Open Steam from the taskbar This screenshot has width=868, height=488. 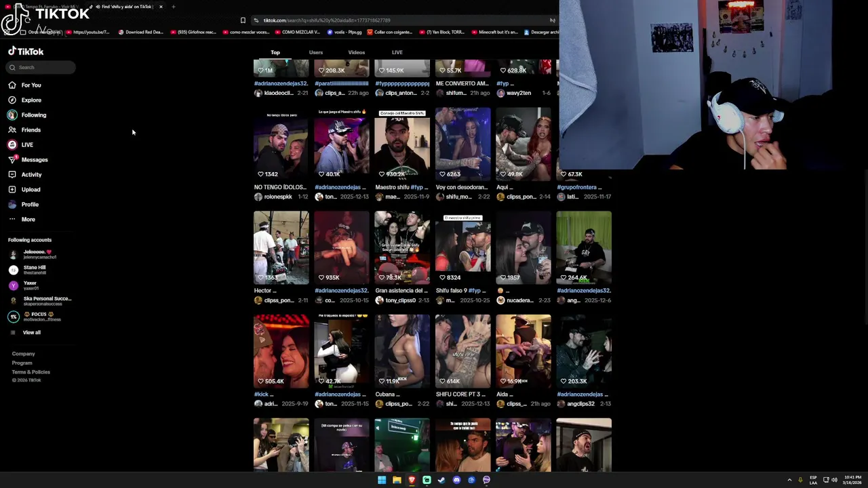tap(441, 480)
